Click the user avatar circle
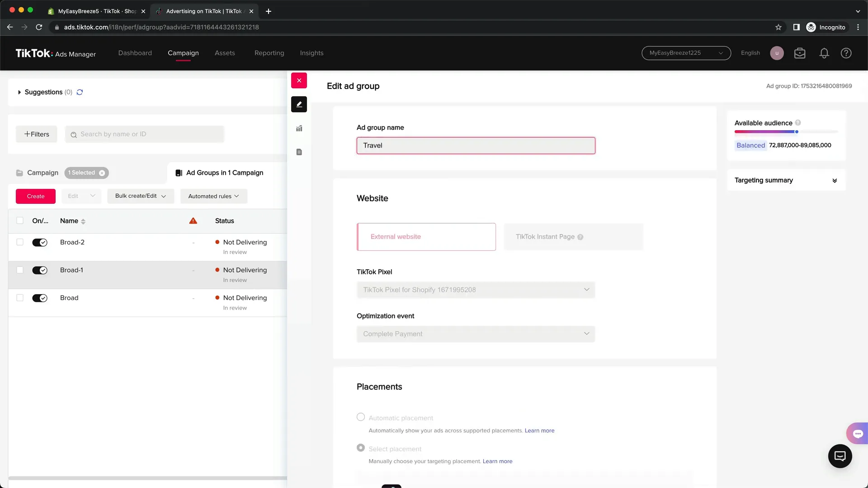The width and height of the screenshot is (868, 488). (777, 53)
